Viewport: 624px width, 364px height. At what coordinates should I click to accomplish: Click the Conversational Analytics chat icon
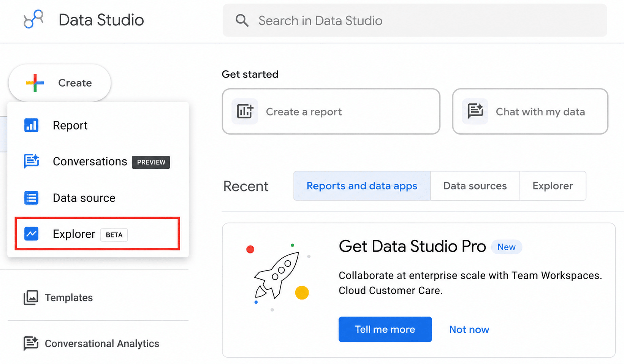tap(31, 343)
